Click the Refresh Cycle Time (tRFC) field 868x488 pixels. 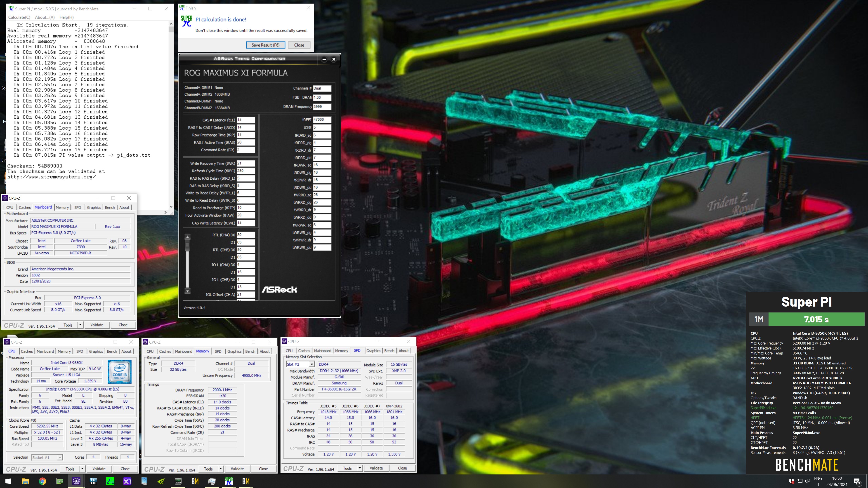click(x=246, y=171)
